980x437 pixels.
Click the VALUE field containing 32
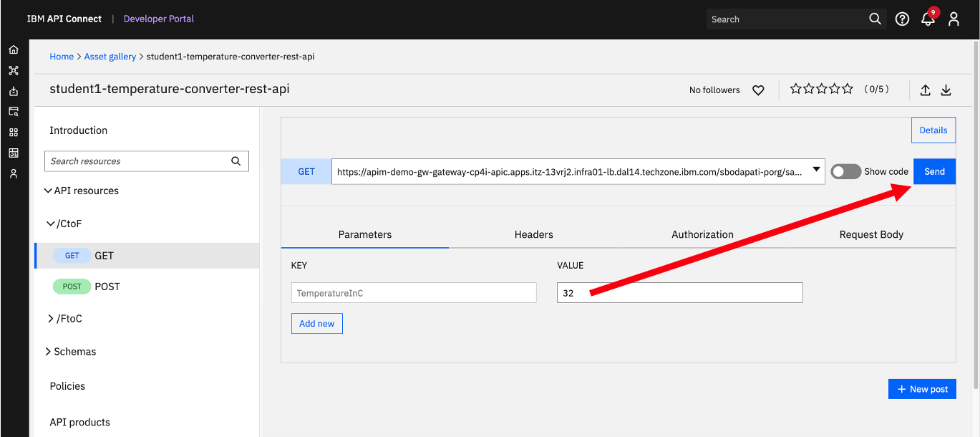(680, 293)
